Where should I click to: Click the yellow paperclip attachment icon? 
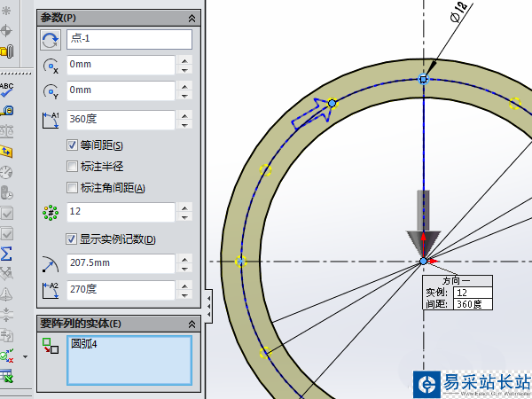click(x=7, y=51)
